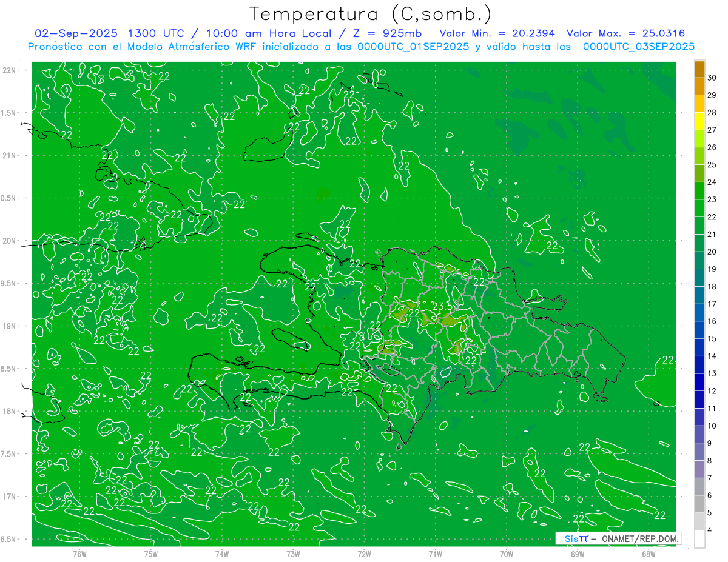Image resolution: width=728 pixels, height=562 pixels.
Task: Click legend value "19" on color scale
Action: tap(712, 269)
